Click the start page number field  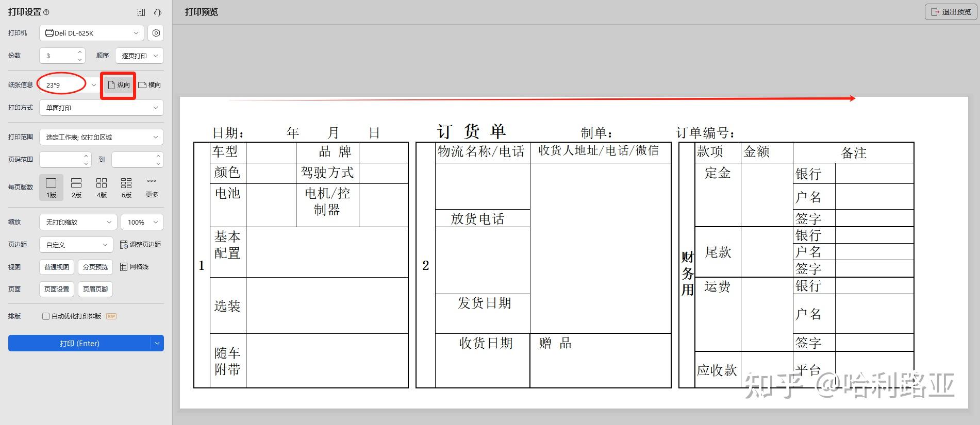pyautogui.click(x=65, y=160)
